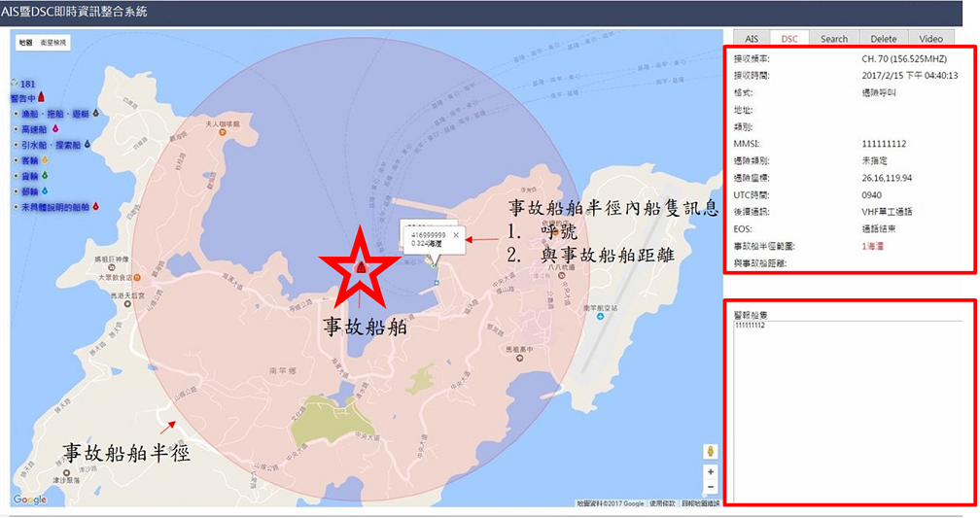Click the Street View pegman icon
Viewport: 980px width, 518px height.
click(x=710, y=451)
